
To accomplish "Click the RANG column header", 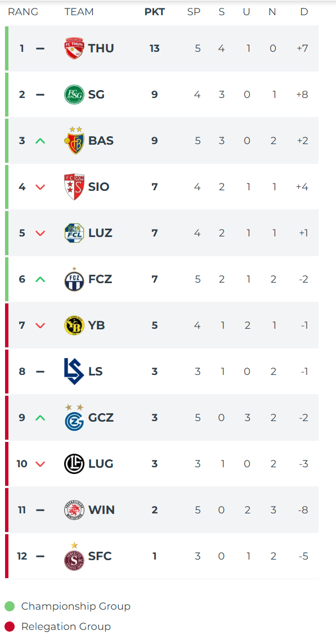I will [x=23, y=12].
